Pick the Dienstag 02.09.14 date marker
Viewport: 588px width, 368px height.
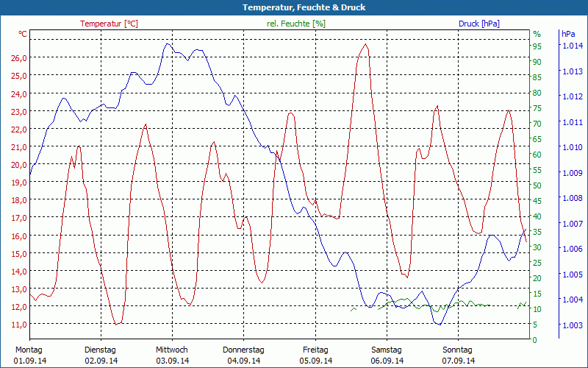click(x=101, y=355)
